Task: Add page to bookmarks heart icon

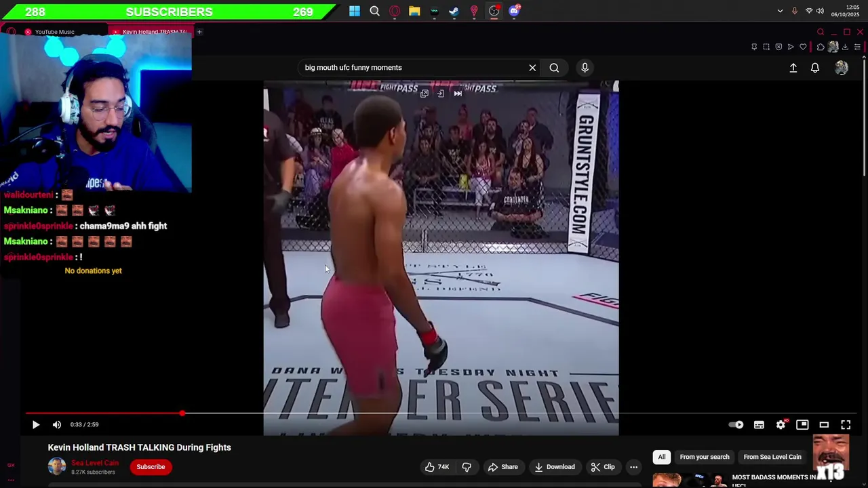Action: pyautogui.click(x=803, y=47)
